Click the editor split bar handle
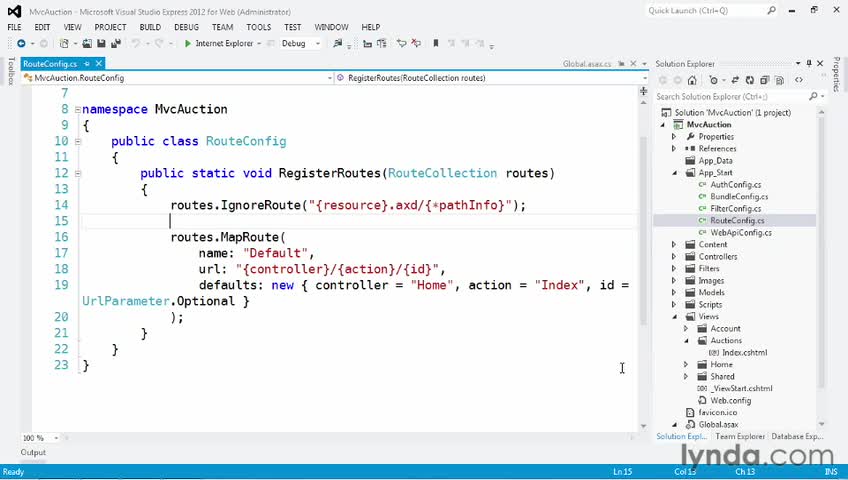The width and height of the screenshot is (848, 480). pos(644,91)
